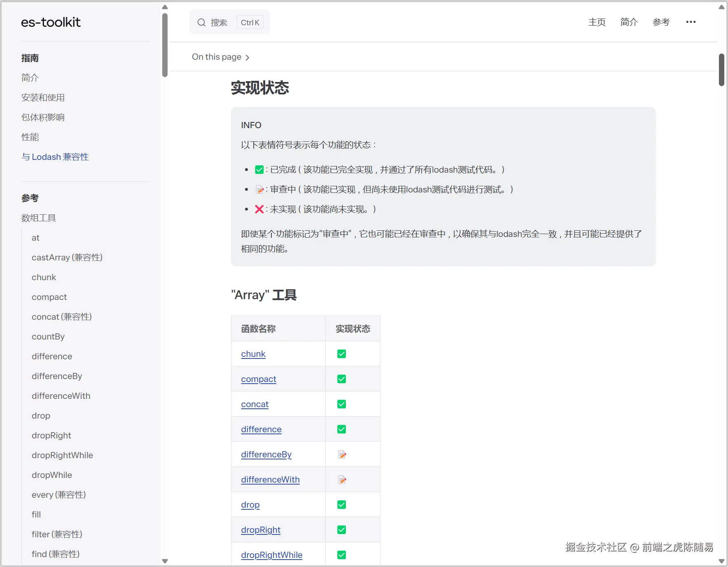Expand the On this page outline
The width and height of the screenshot is (728, 567).
221,57
